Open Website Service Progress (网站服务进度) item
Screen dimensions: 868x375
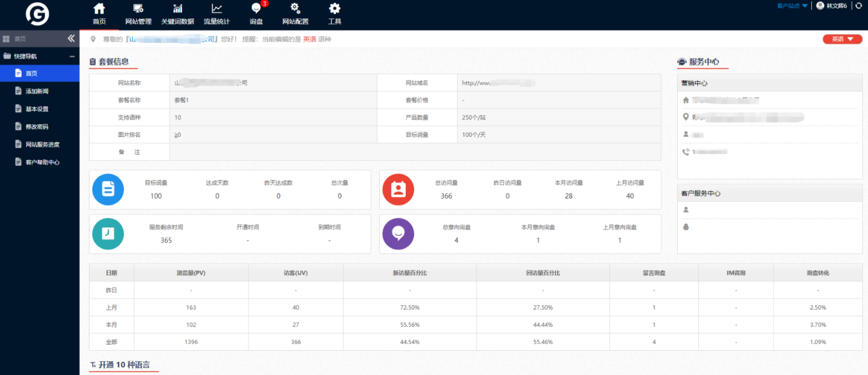click(42, 144)
